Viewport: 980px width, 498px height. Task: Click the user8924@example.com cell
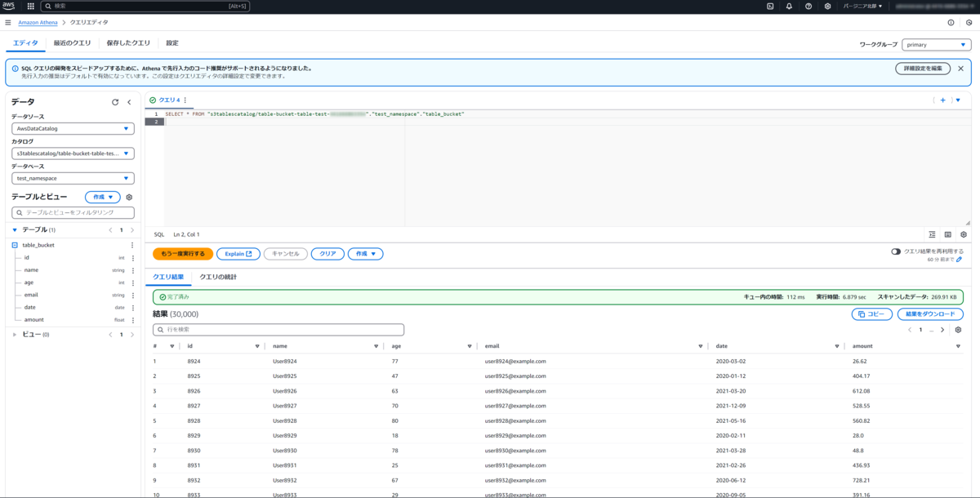coord(515,361)
